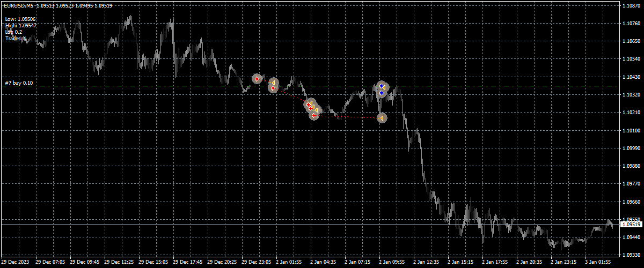Click the 1.10870 price scale label
Image resolution: width=644 pixels, height=268 pixels.
click(x=632, y=6)
